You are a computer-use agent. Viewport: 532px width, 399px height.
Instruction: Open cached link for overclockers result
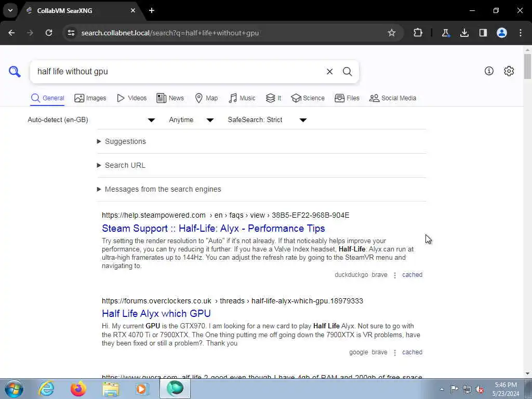tap(412, 352)
